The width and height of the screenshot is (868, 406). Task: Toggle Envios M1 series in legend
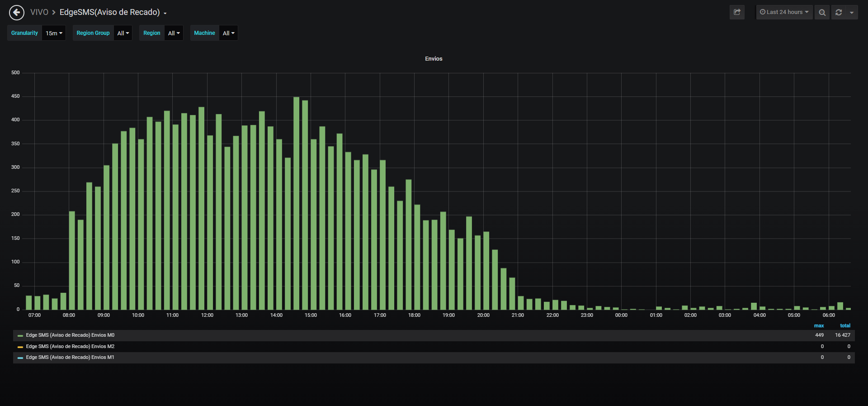[70, 358]
